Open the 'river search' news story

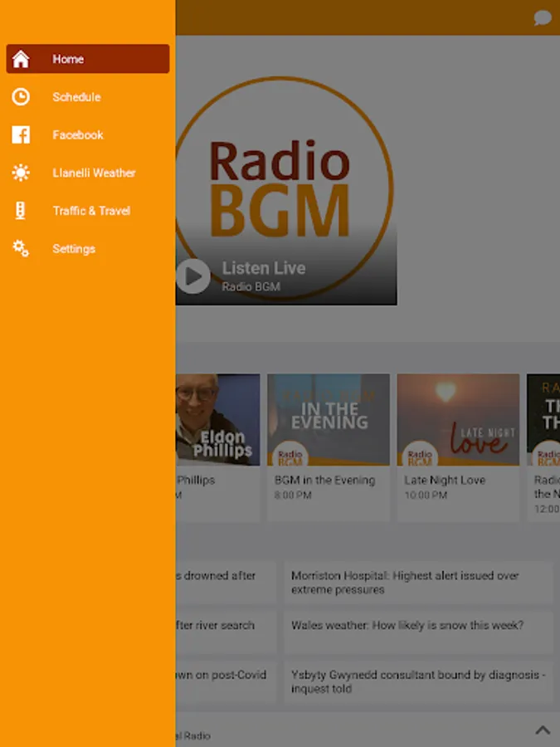[x=226, y=632]
